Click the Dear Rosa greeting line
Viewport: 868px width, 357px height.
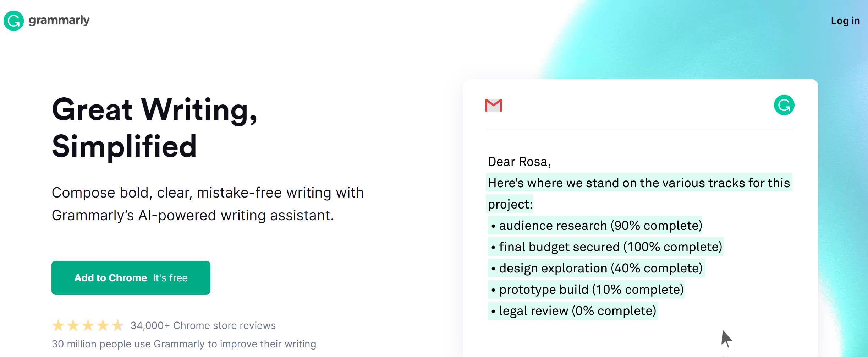(x=519, y=162)
